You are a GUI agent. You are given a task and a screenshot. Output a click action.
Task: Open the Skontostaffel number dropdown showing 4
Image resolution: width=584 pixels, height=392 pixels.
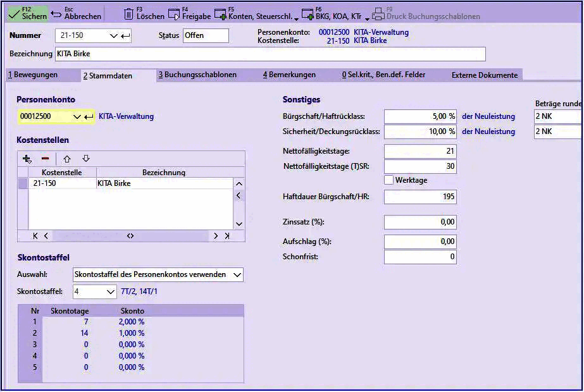(x=110, y=292)
